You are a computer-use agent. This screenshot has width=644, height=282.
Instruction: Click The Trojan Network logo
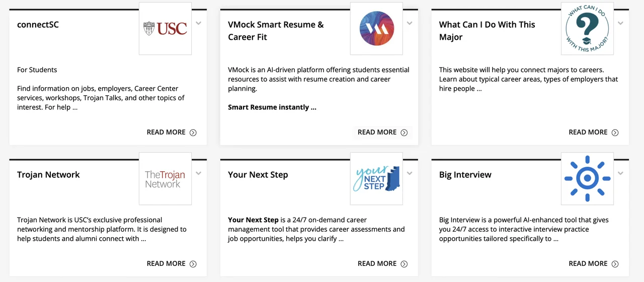coord(165,179)
